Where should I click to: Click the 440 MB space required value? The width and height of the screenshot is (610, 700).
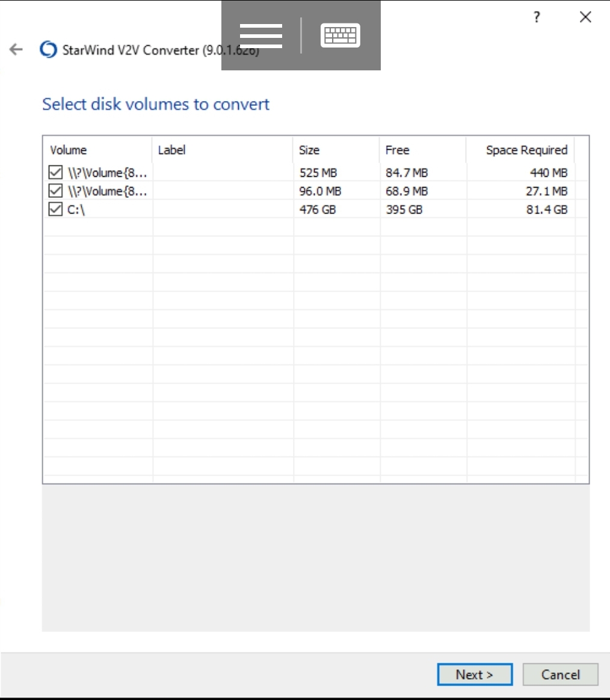coord(549,173)
